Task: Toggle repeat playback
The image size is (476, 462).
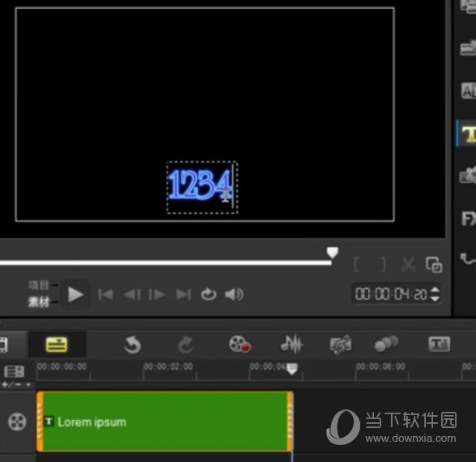Action: click(209, 295)
